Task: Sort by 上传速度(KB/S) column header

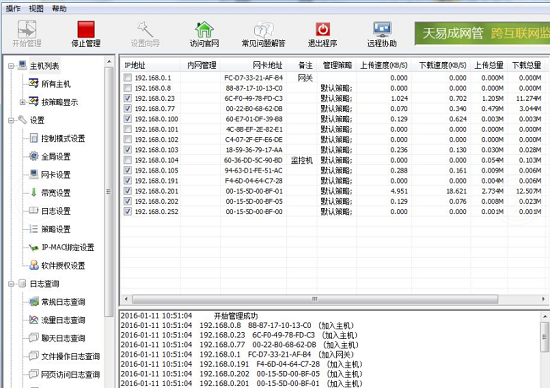Action: (x=384, y=65)
